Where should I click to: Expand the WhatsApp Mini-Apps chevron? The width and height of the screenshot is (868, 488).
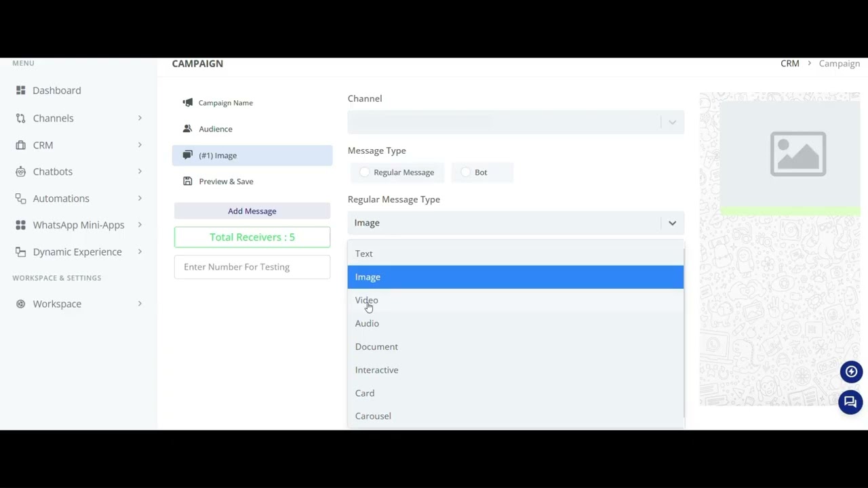tap(140, 224)
